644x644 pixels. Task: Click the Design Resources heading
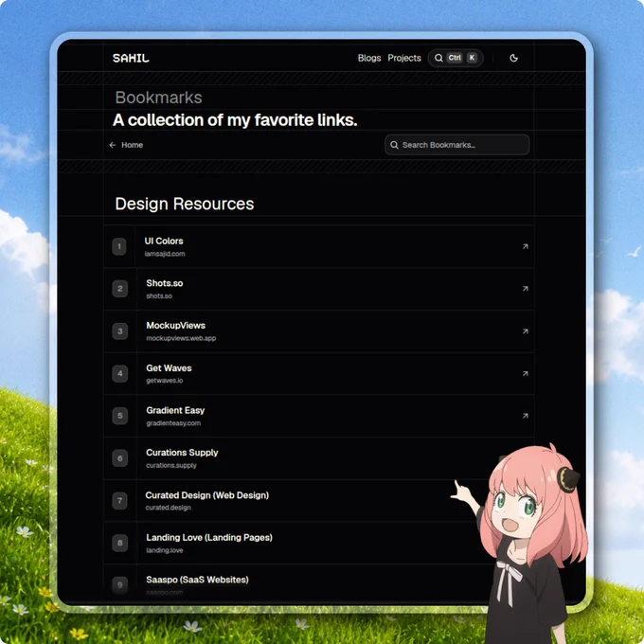[185, 205]
